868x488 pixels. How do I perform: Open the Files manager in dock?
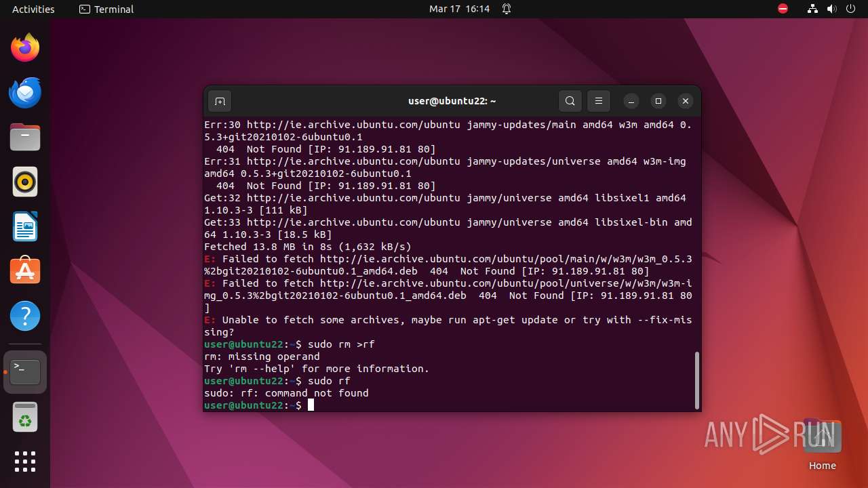25,138
